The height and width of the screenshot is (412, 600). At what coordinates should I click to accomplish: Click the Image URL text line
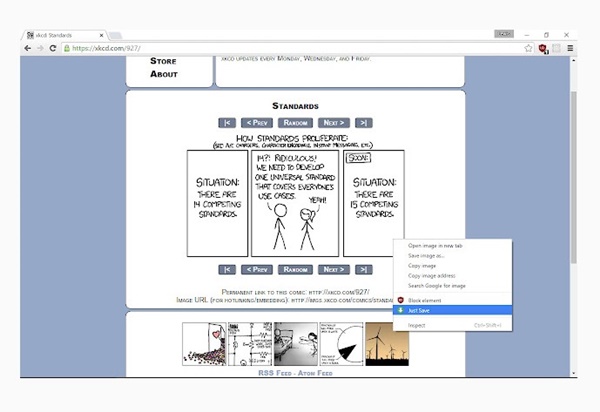point(284,300)
